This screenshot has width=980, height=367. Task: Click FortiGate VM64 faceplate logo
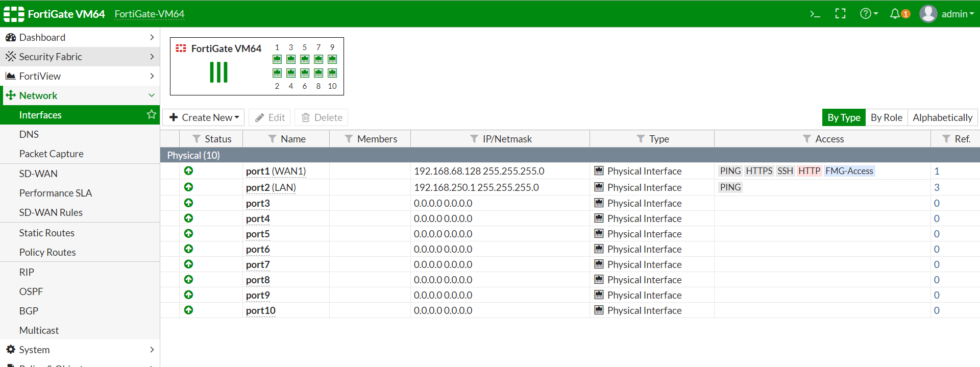point(181,48)
